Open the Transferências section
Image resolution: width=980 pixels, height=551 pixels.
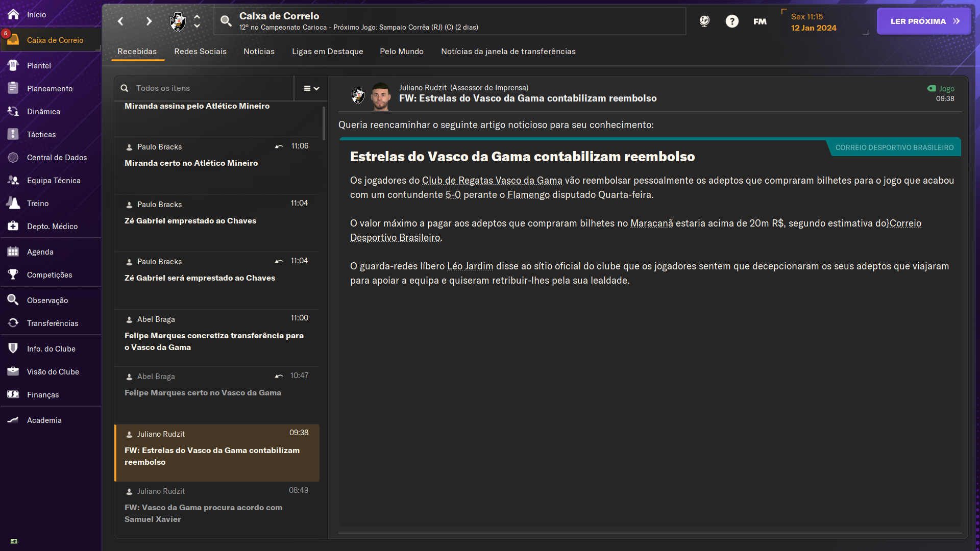[x=52, y=323]
